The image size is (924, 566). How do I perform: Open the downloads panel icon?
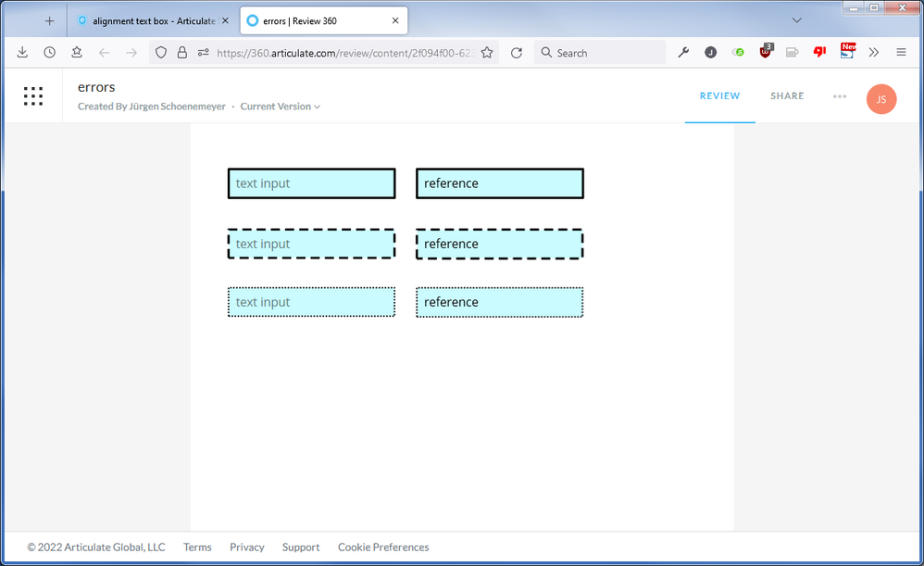[x=22, y=53]
